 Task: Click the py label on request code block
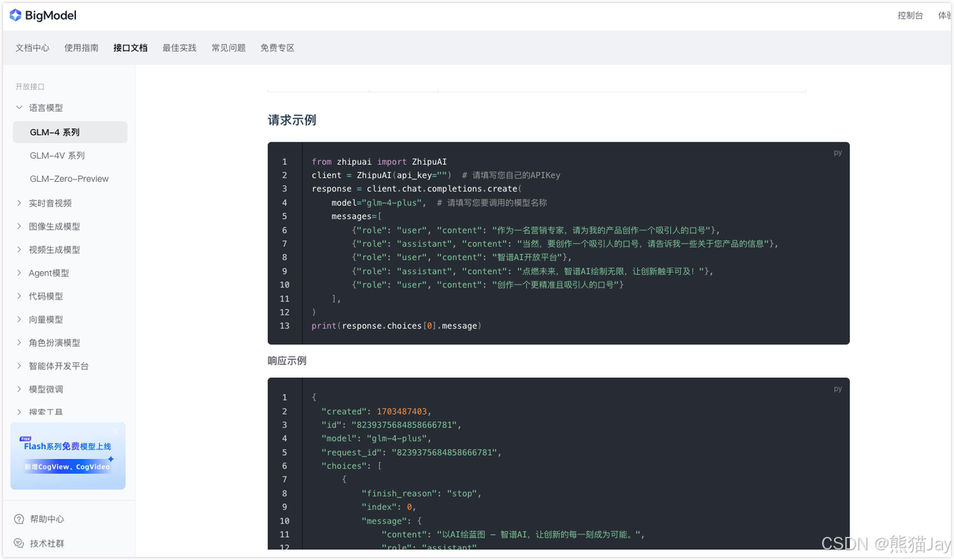[x=838, y=153]
